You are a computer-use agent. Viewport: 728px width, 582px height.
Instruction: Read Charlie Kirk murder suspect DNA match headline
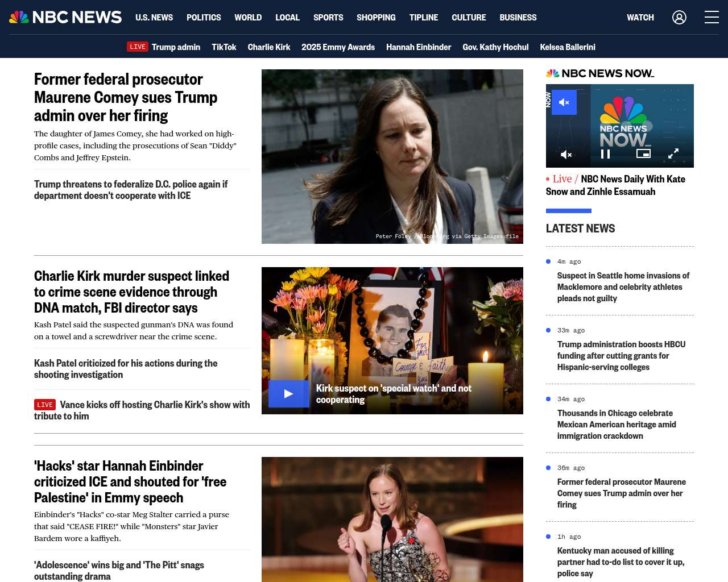coord(131,292)
